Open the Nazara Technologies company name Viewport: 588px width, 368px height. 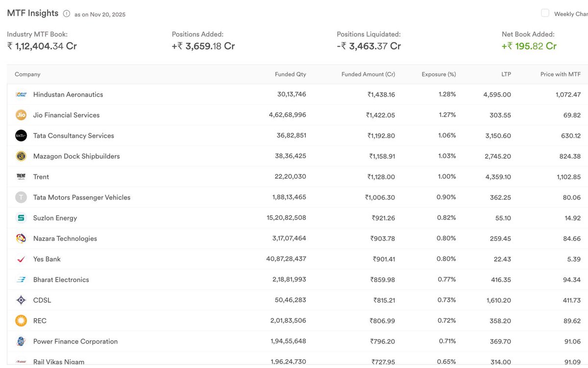65,238
